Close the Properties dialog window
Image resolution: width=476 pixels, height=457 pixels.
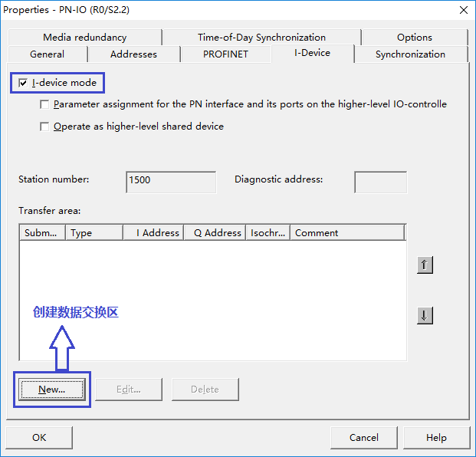463,9
